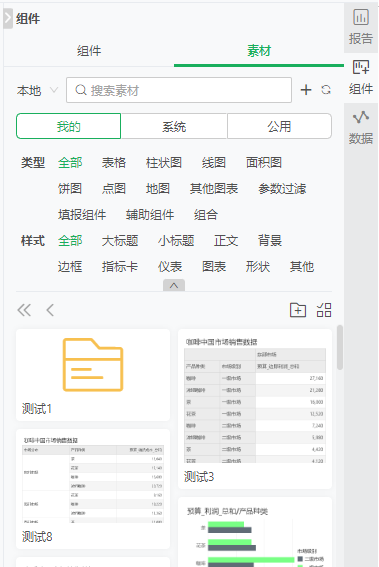
Task: Click the 测试1 folder label
Action: 37,409
